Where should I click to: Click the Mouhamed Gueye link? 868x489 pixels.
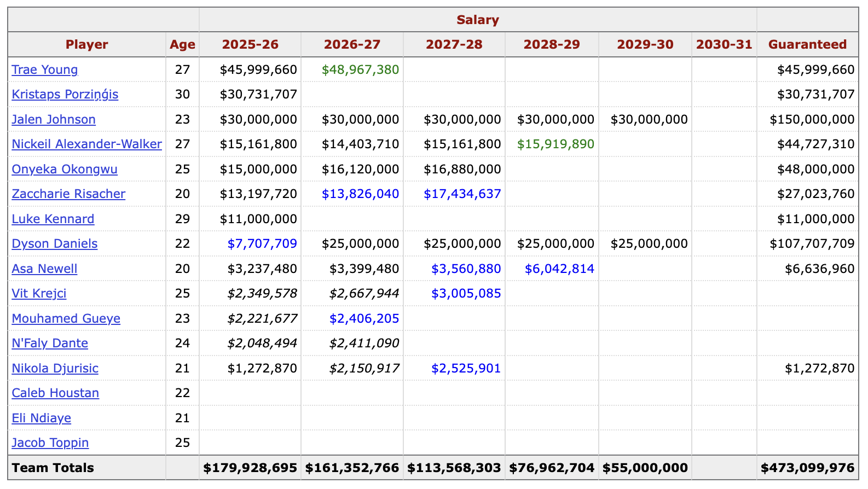tap(66, 318)
